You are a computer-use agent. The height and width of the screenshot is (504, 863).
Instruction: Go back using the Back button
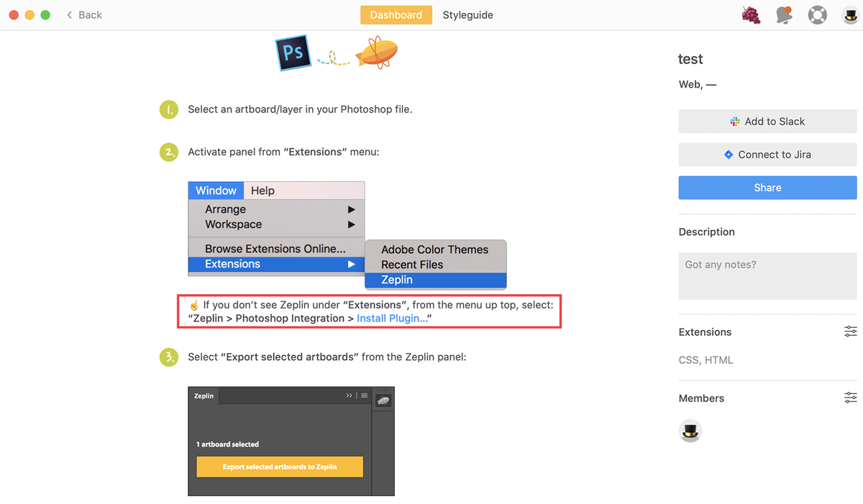84,14
